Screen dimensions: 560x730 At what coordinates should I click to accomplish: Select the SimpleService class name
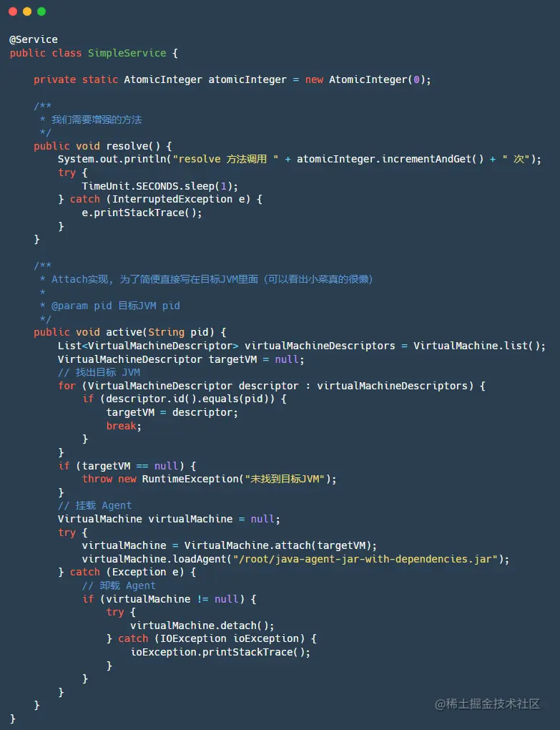pyautogui.click(x=127, y=53)
